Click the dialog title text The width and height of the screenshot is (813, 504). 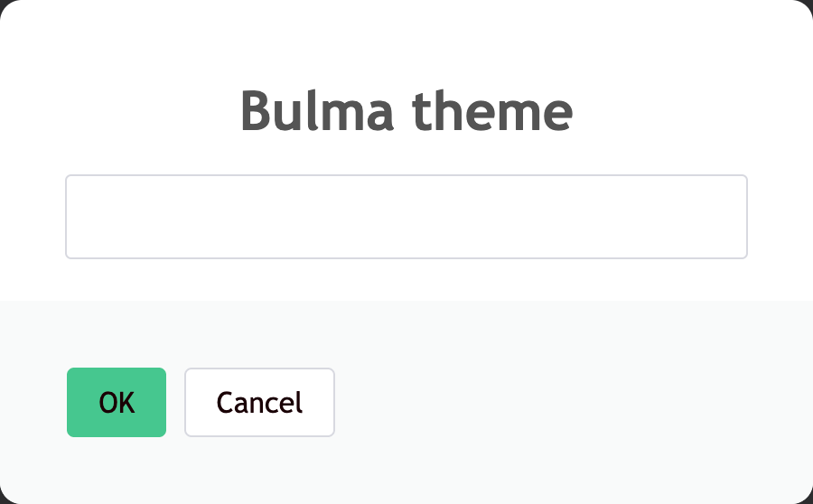[x=406, y=112]
